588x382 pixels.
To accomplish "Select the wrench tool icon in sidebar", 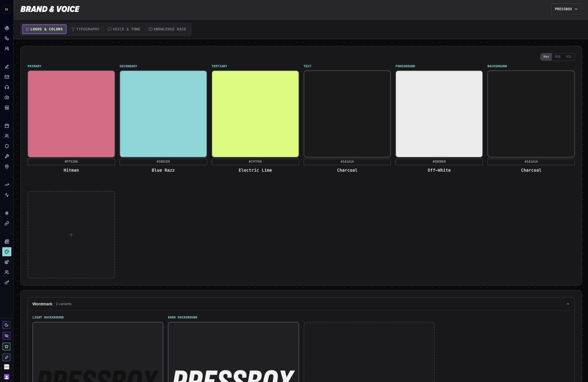I will pyautogui.click(x=7, y=156).
